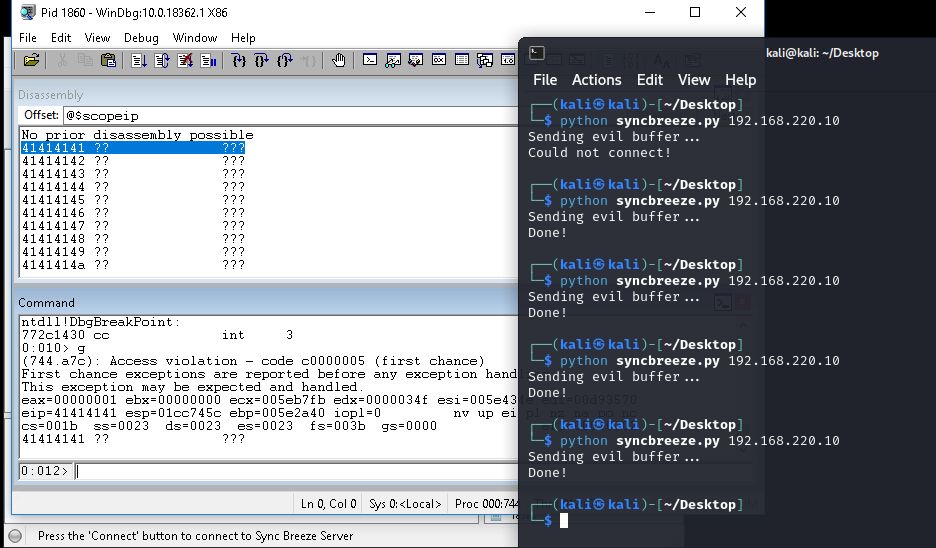Open the Locals window toolbar icon
The width and height of the screenshot is (936, 548).
pyautogui.click(x=415, y=60)
